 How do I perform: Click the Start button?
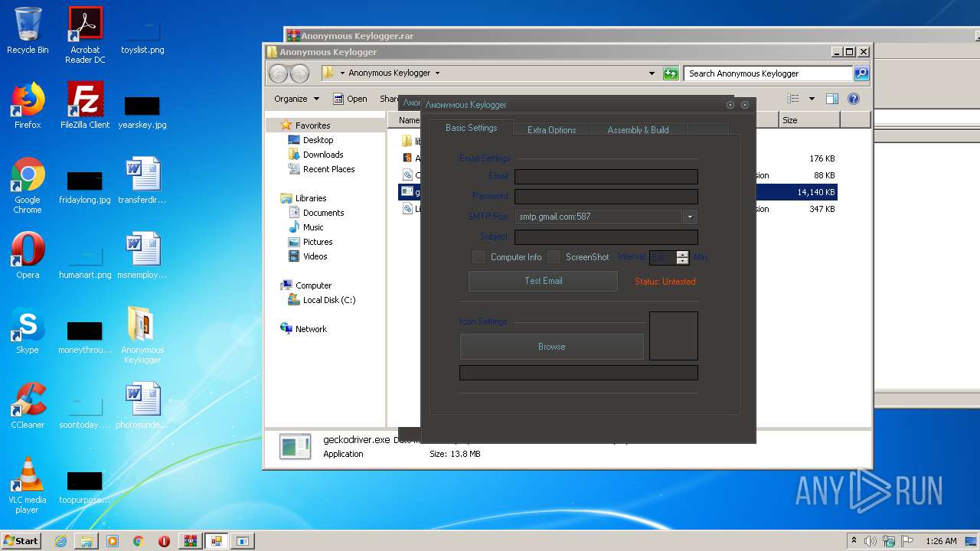[21, 541]
